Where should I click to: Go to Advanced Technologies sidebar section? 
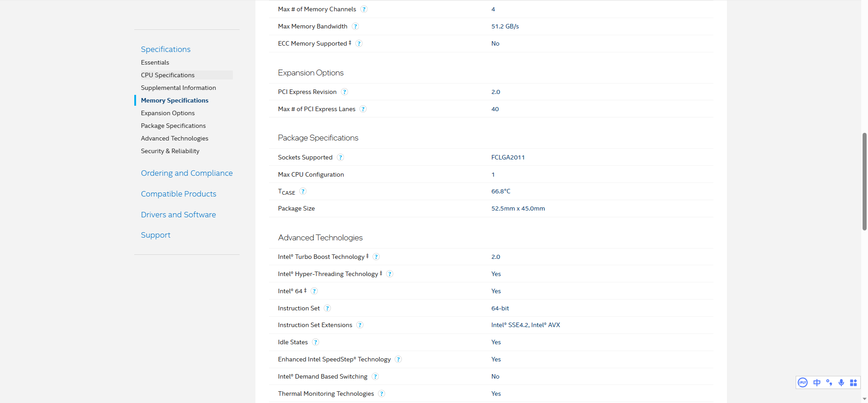(x=175, y=138)
